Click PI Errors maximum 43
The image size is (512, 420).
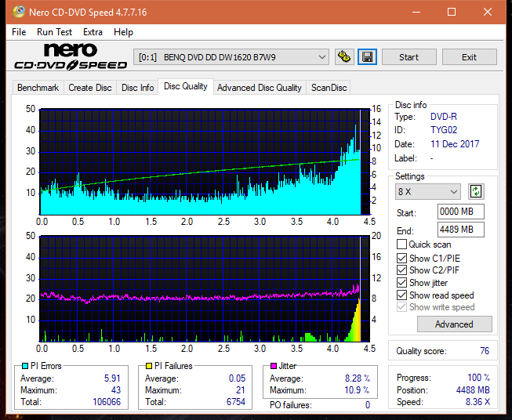click(116, 390)
